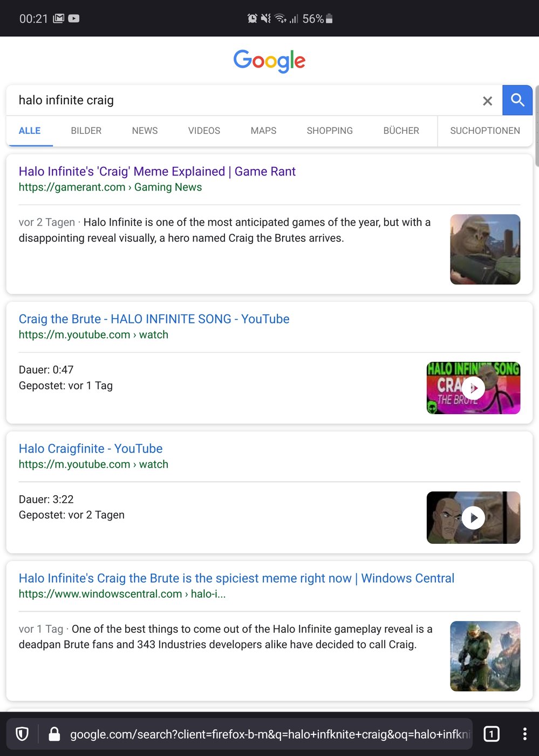The height and width of the screenshot is (756, 539).
Task: Tap the m.youtube.com URL under Craig the Brute
Action: (93, 335)
